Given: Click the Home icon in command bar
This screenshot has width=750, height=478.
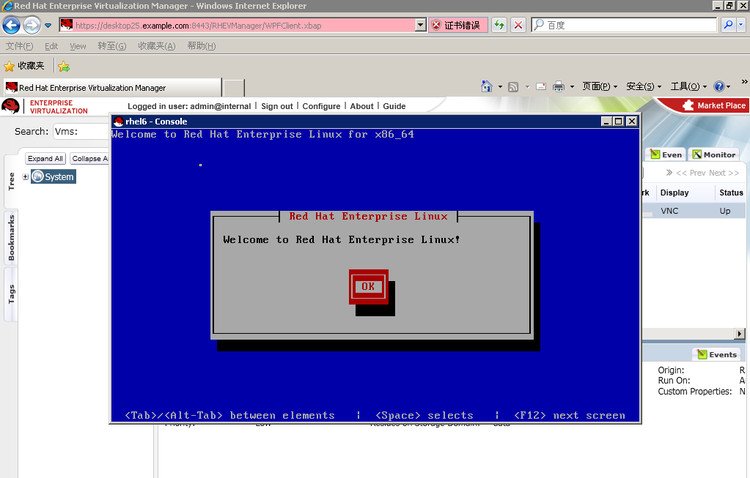Looking at the screenshot, I should coord(486,86).
